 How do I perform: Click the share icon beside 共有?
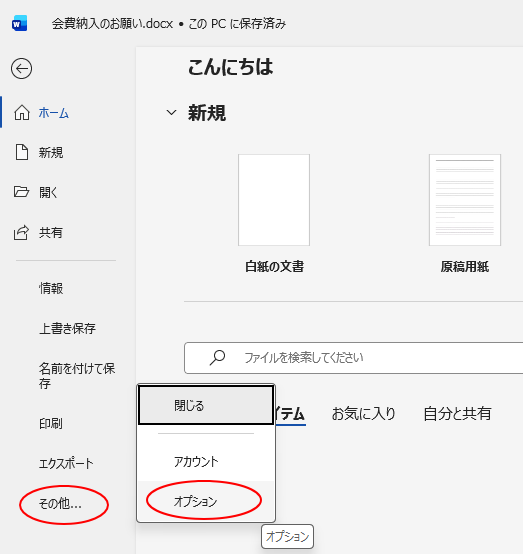(x=21, y=232)
